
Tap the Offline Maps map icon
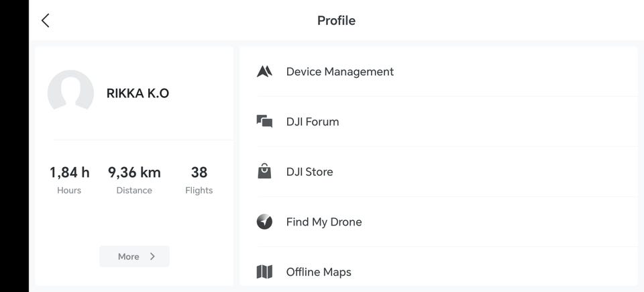[x=264, y=272]
